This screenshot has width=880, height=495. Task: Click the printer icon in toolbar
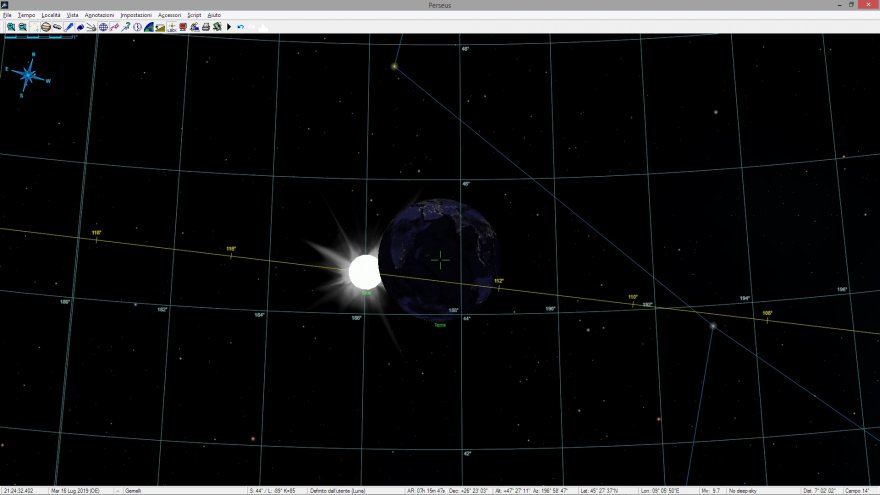pyautogui.click(x=205, y=27)
